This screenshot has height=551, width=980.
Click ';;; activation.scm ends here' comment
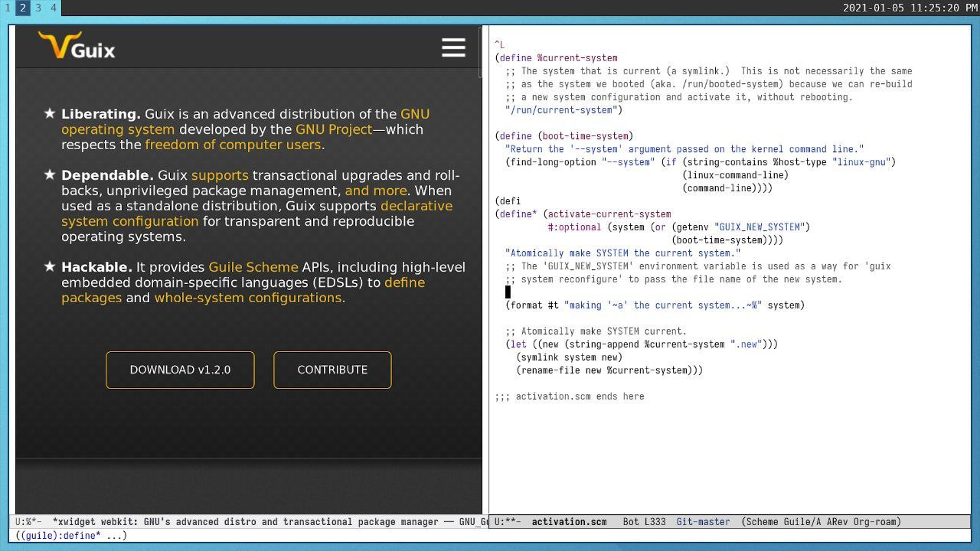click(570, 396)
